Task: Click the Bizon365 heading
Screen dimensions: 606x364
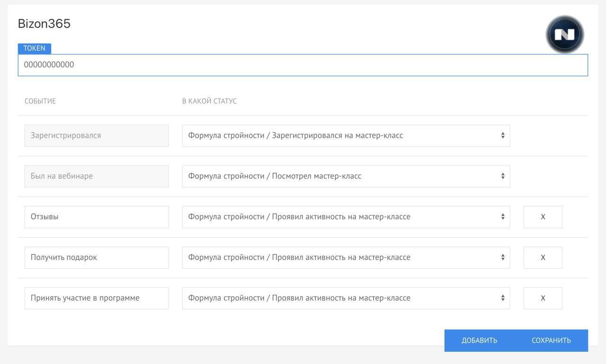Action: 44,24
